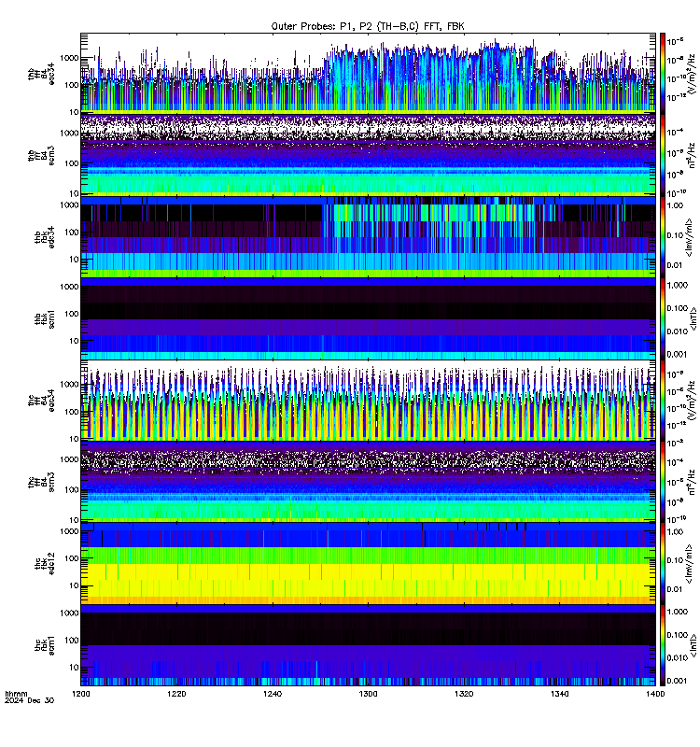Click the color bar of thc scm3 panel
Viewport: 700px width, 747px height.
(x=663, y=482)
